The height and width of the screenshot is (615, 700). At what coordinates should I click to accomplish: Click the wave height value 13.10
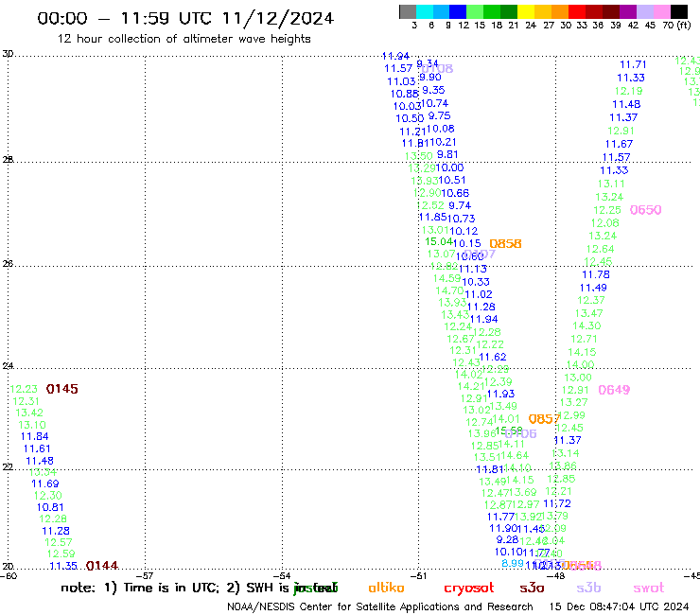(x=32, y=425)
